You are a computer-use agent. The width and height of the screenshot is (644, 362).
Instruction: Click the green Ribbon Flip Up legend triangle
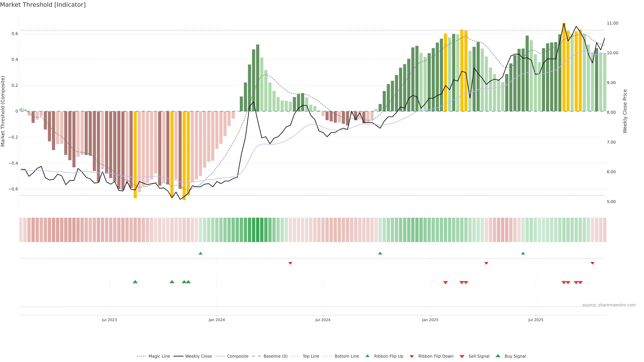coord(367,356)
